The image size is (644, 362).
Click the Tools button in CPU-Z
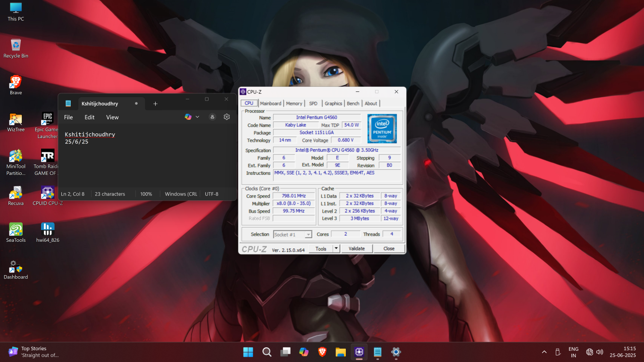click(x=321, y=248)
